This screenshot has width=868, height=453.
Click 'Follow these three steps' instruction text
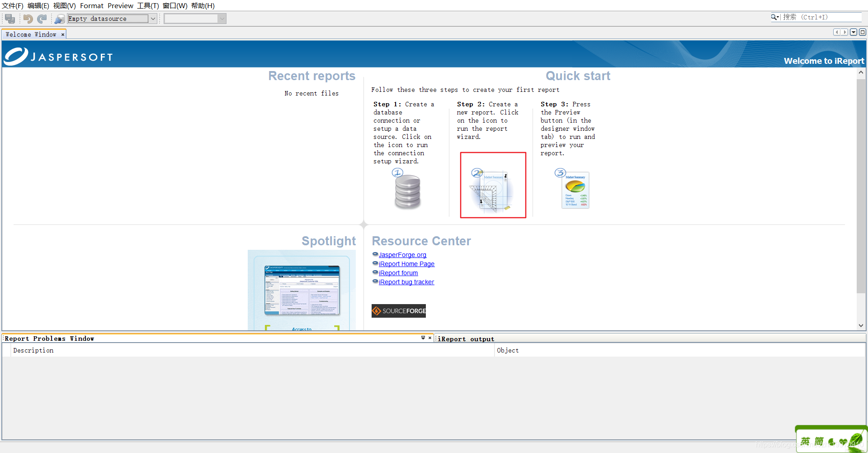[465, 90]
